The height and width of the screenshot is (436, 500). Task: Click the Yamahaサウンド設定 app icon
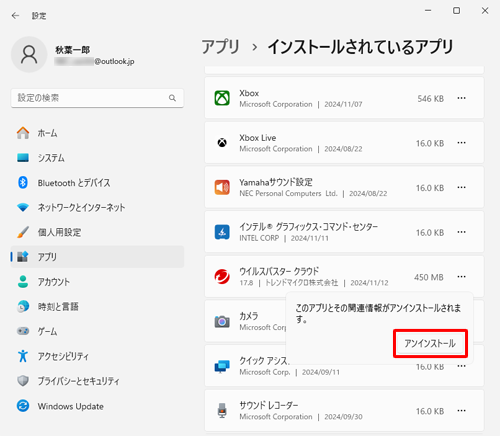tap(222, 187)
